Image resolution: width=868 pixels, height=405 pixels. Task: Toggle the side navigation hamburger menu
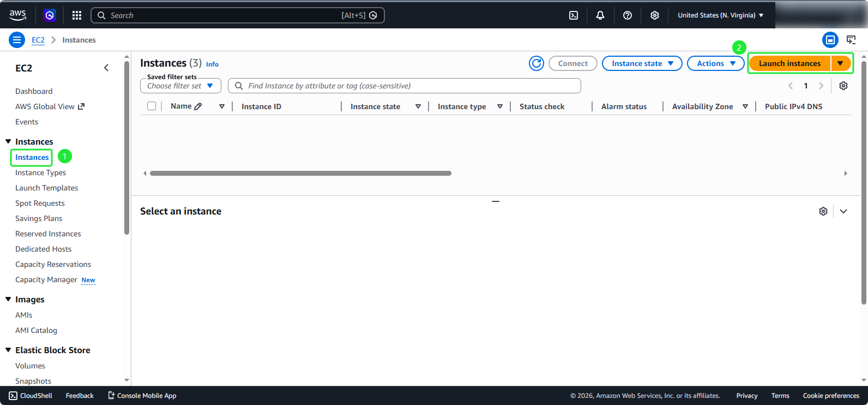[17, 40]
